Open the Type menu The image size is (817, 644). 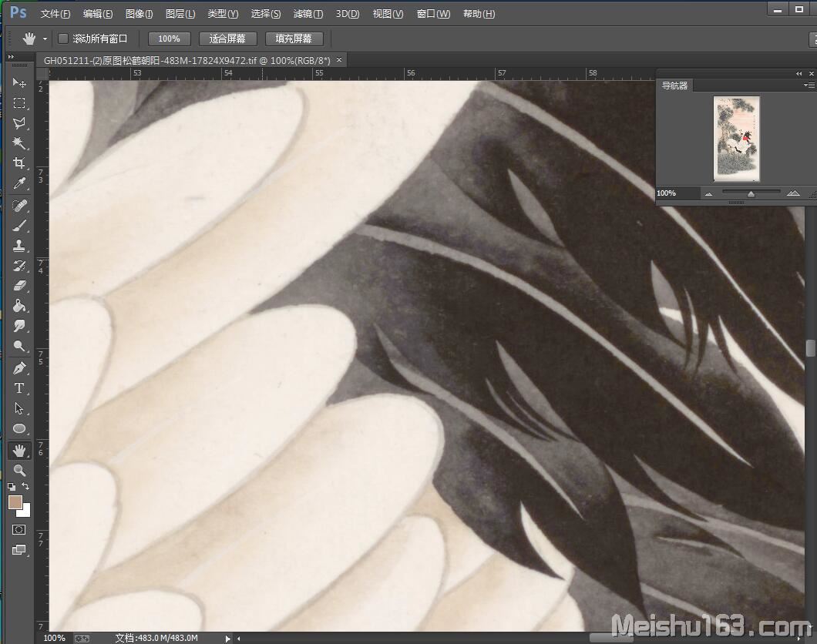pos(223,14)
